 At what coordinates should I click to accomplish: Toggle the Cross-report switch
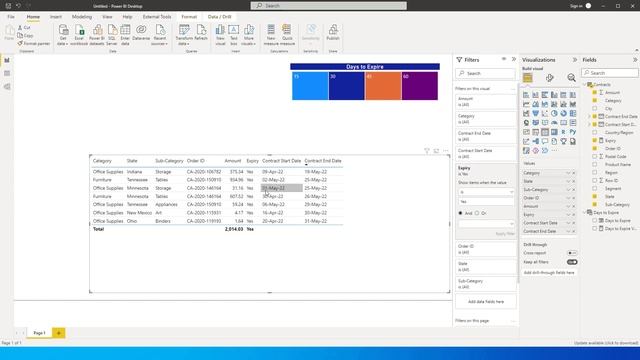pyautogui.click(x=572, y=253)
